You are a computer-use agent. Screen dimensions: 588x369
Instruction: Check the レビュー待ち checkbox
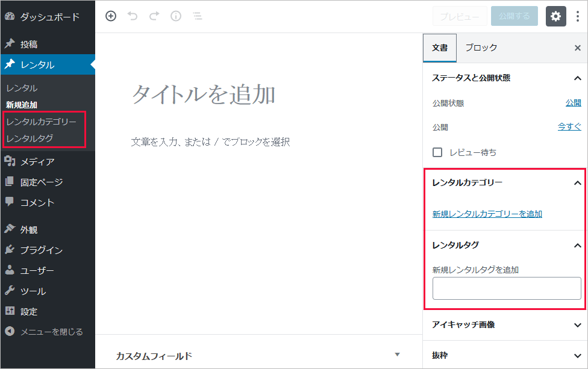[x=438, y=152]
